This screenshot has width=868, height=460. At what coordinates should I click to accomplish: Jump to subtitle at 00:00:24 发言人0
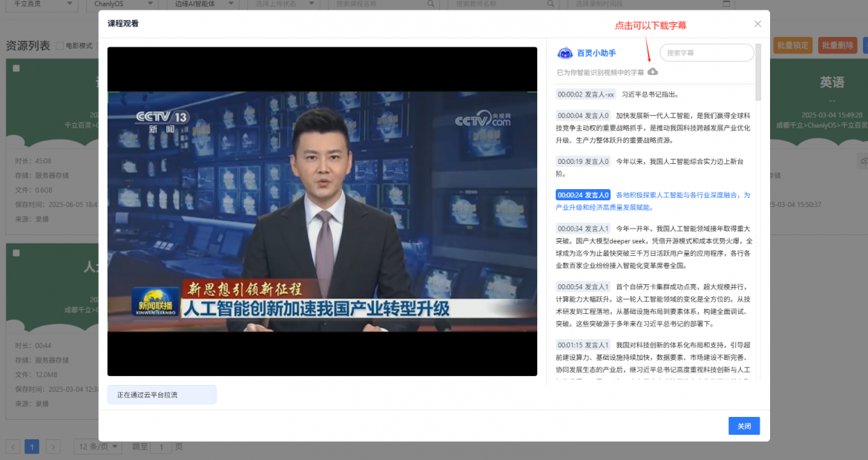pyautogui.click(x=583, y=195)
